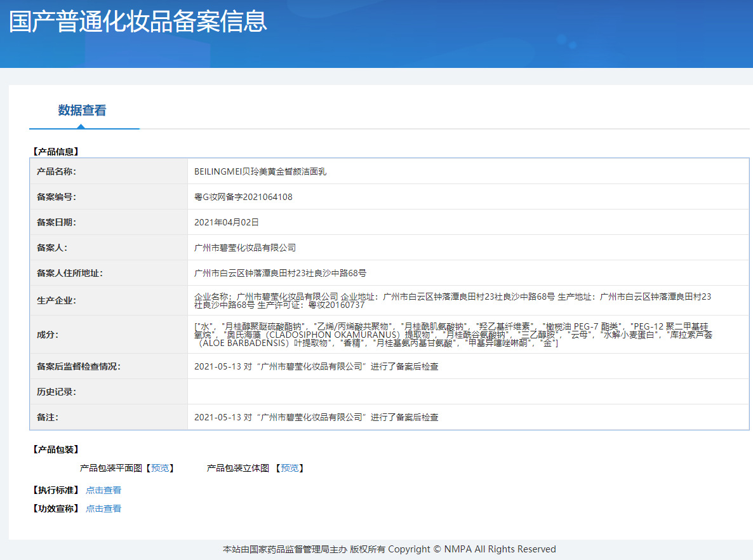Click the 备案后监督检查情况 value text
The width and height of the screenshot is (753, 560).
click(316, 366)
